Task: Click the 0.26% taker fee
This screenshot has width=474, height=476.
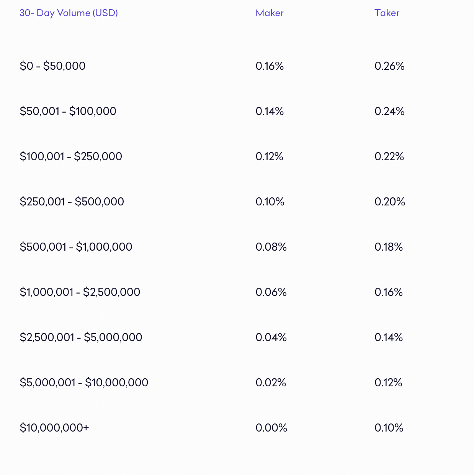Action: (389, 66)
